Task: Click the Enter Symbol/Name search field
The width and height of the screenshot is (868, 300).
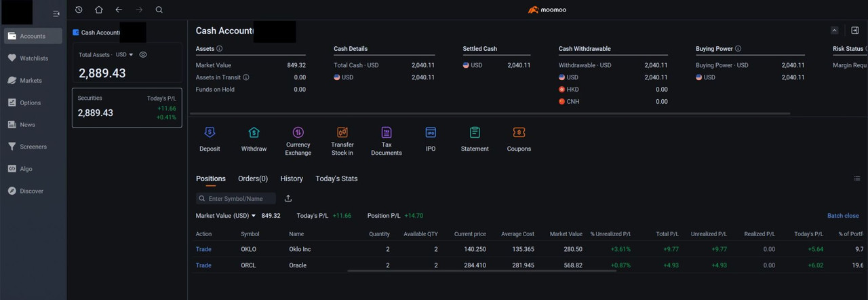Action: point(236,198)
